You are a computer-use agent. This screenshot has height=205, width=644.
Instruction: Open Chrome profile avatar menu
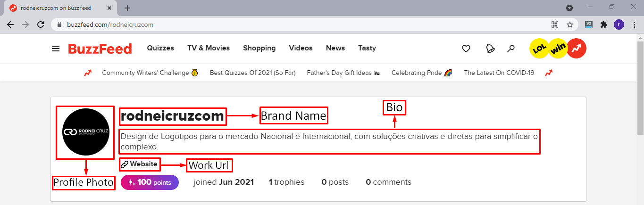click(x=619, y=25)
